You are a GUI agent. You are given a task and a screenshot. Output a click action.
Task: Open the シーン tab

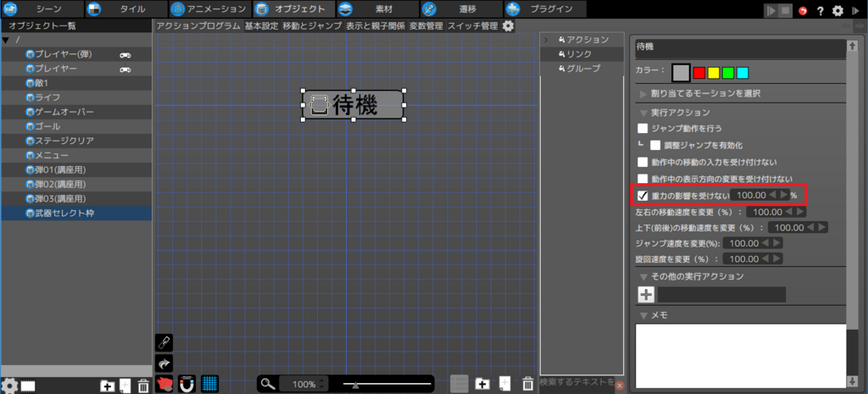(x=42, y=8)
